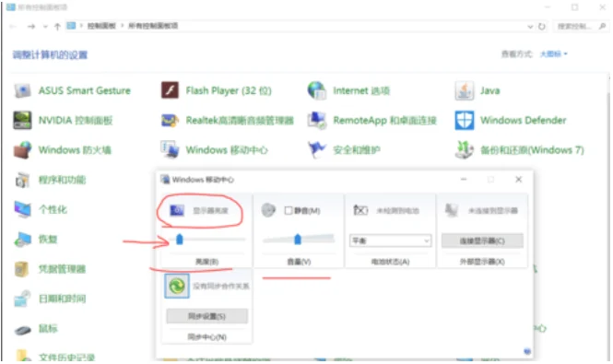This screenshot has width=613, height=364.
Task: Click external display icon in Mobility Center
Action: (452, 210)
